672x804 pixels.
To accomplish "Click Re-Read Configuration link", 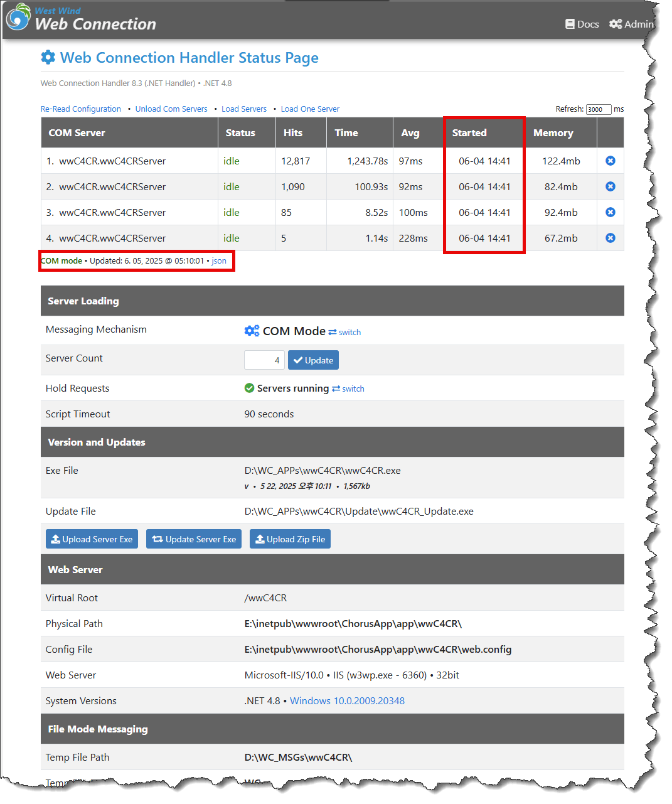I will pyautogui.click(x=81, y=109).
